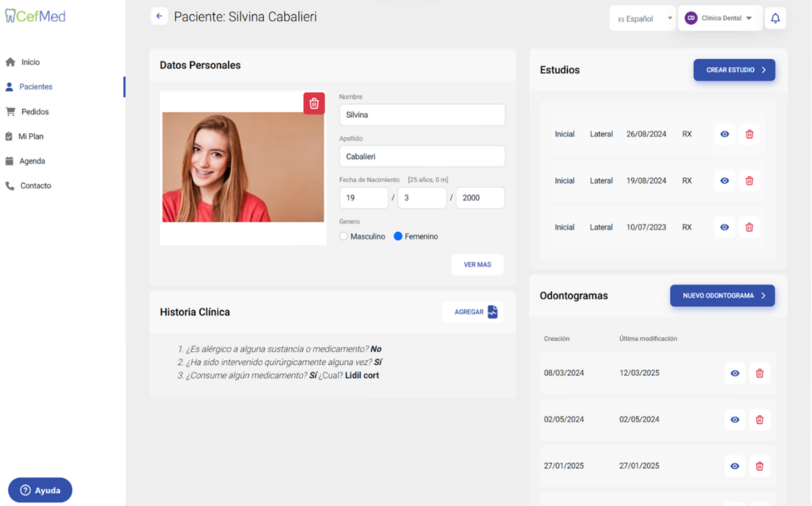Expand the Clínica Dental account menu
The image size is (812, 506).
pos(720,18)
